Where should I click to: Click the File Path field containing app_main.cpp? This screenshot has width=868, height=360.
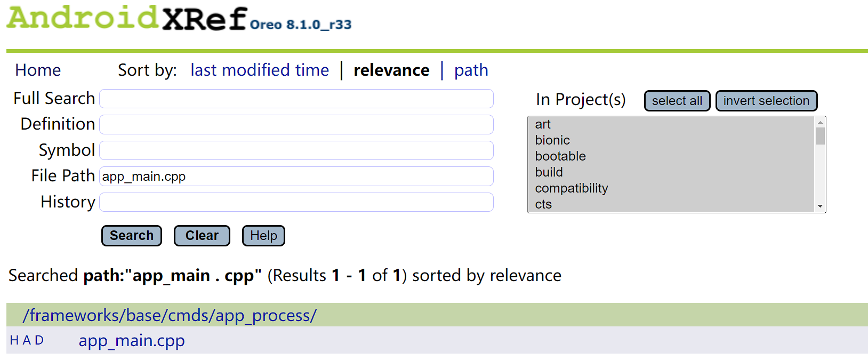296,177
